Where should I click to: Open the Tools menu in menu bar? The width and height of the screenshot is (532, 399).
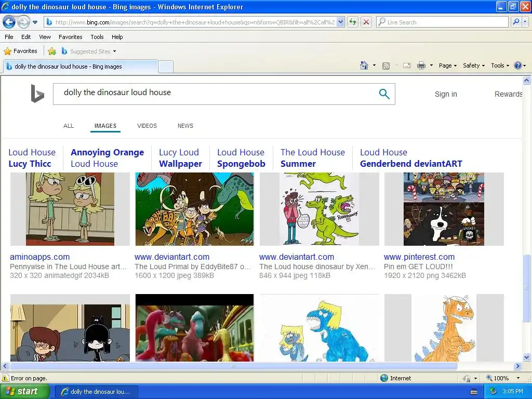97,37
